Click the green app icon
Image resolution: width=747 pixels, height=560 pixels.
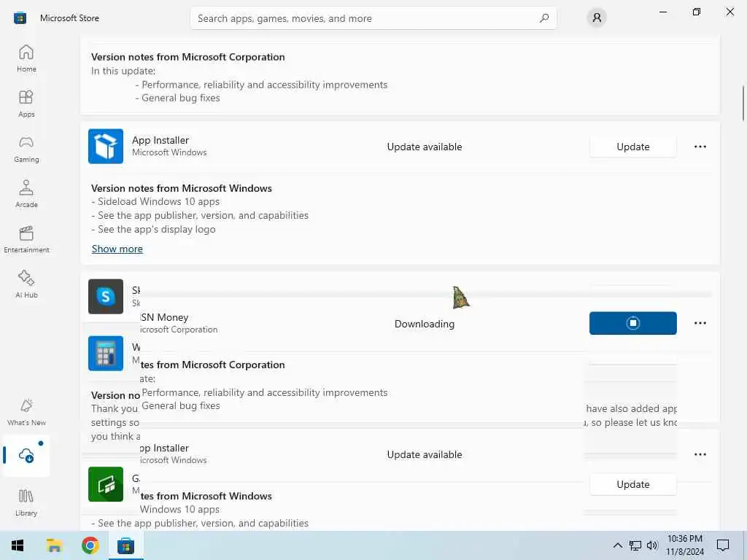tap(106, 484)
